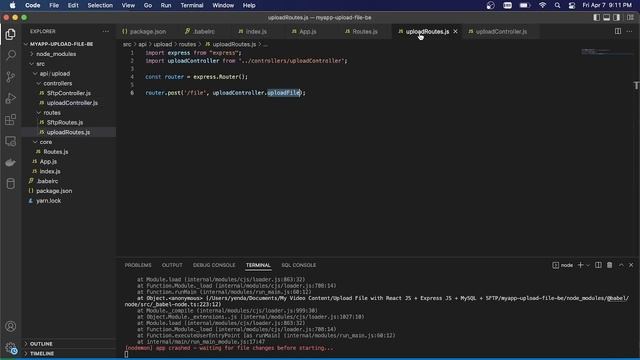This screenshot has height=360, width=640.
Task: Click the code minimap preview
Action: pyautogui.click(x=606, y=52)
